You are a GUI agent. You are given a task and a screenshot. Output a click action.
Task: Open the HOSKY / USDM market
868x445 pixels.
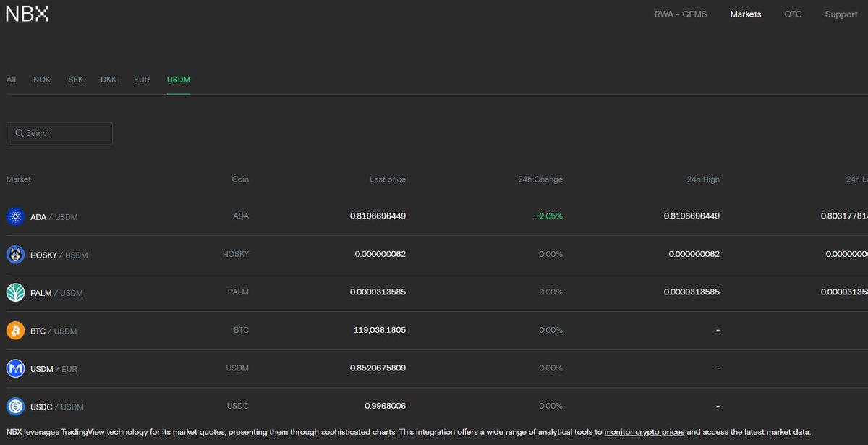coord(59,255)
